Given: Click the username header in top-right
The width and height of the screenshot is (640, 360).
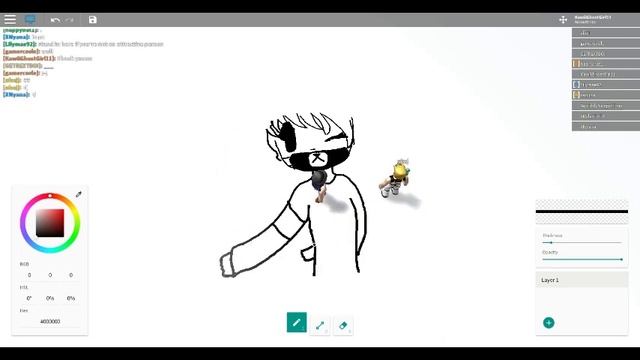Looking at the screenshot, I should (593, 19).
